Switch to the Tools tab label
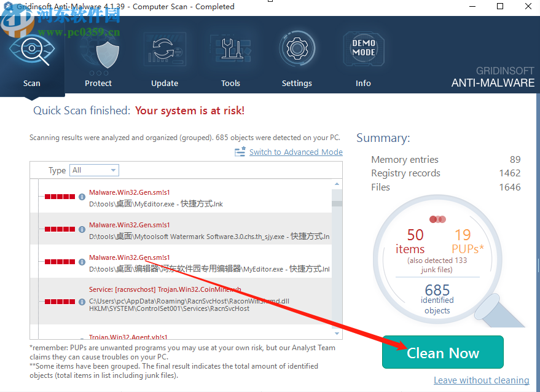This screenshot has width=540, height=392. pyautogui.click(x=230, y=84)
